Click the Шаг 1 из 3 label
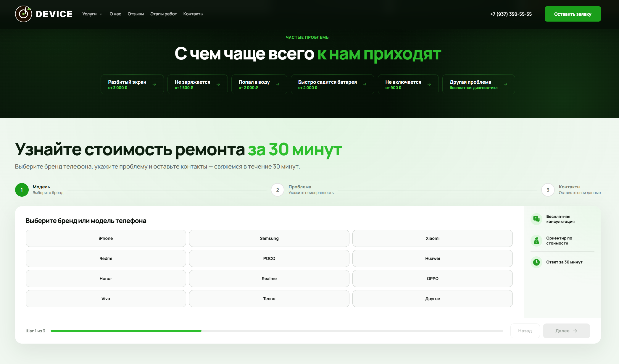Screen dimensions: 619x364 (x=36, y=331)
